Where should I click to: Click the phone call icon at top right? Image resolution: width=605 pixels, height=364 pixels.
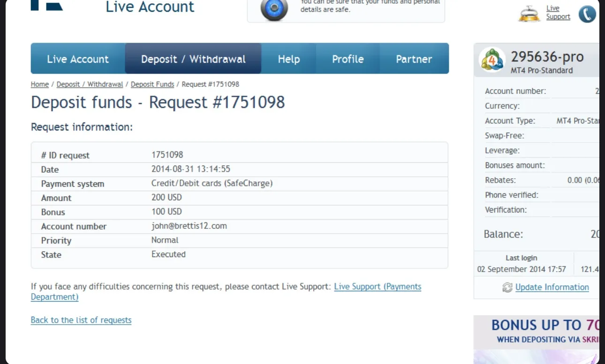[x=587, y=14]
